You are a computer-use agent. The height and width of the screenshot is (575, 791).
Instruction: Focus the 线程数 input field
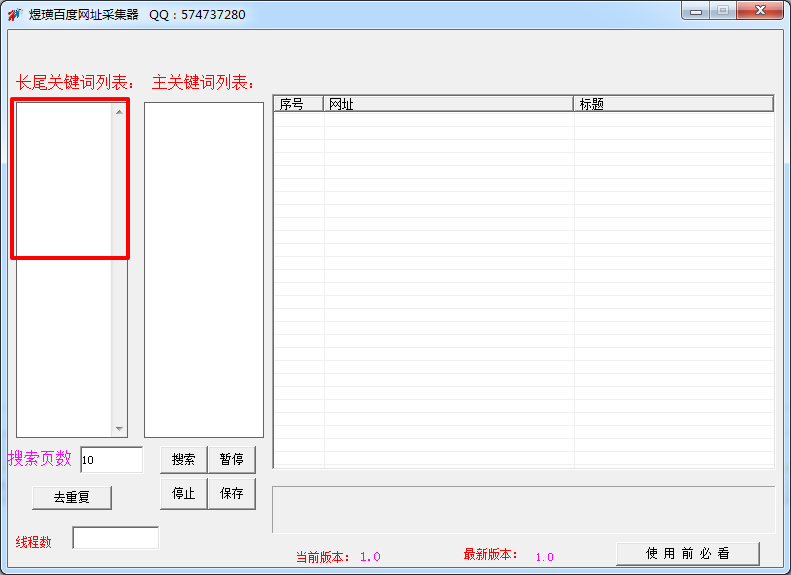pyautogui.click(x=116, y=538)
